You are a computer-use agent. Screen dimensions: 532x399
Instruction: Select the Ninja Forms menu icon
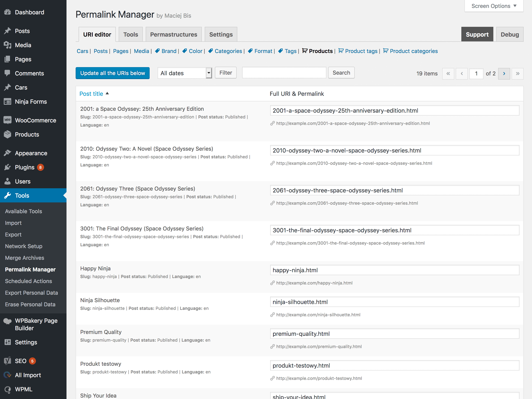click(x=7, y=101)
